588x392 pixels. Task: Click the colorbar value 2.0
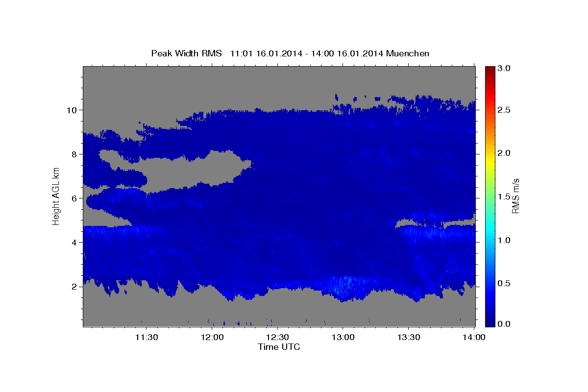[505, 153]
